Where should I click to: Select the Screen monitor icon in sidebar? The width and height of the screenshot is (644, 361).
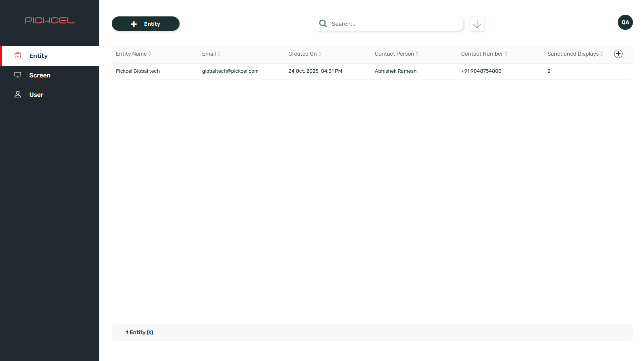pyautogui.click(x=18, y=75)
